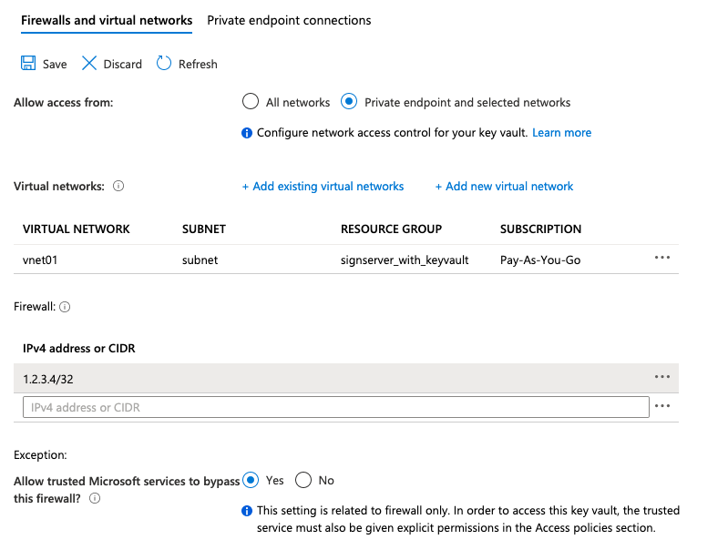Open Firewalls and virtual networks tab
The width and height of the screenshot is (728, 560).
pos(107,20)
